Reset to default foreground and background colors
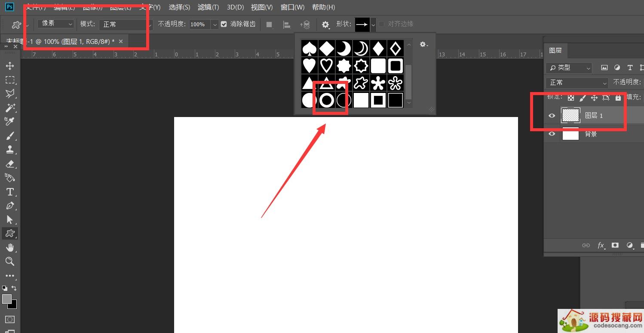 tap(5, 288)
